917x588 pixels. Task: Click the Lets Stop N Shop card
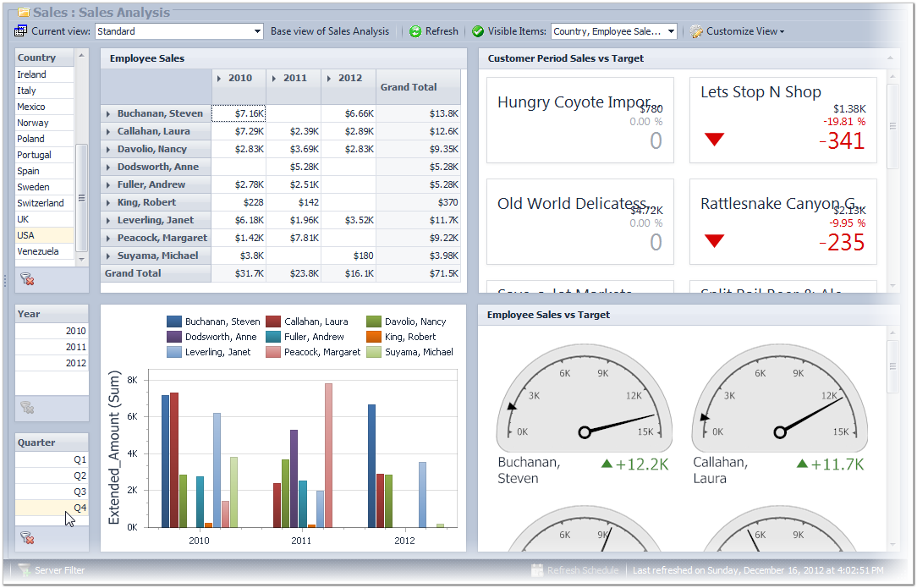(782, 120)
